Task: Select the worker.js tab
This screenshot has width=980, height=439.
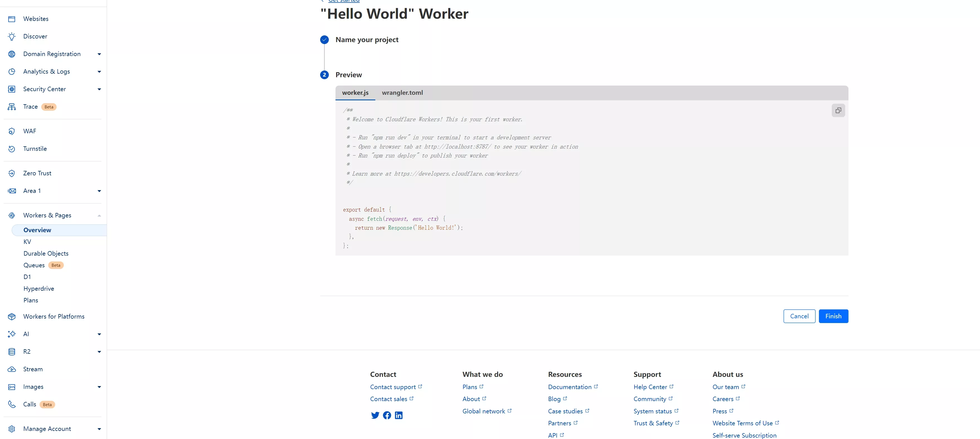Action: pyautogui.click(x=355, y=93)
